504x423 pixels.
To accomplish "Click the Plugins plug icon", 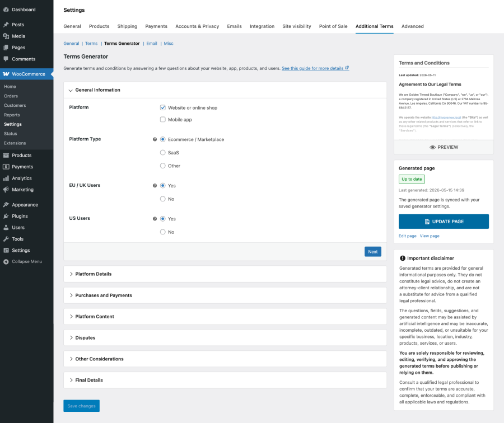I will [x=6, y=216].
